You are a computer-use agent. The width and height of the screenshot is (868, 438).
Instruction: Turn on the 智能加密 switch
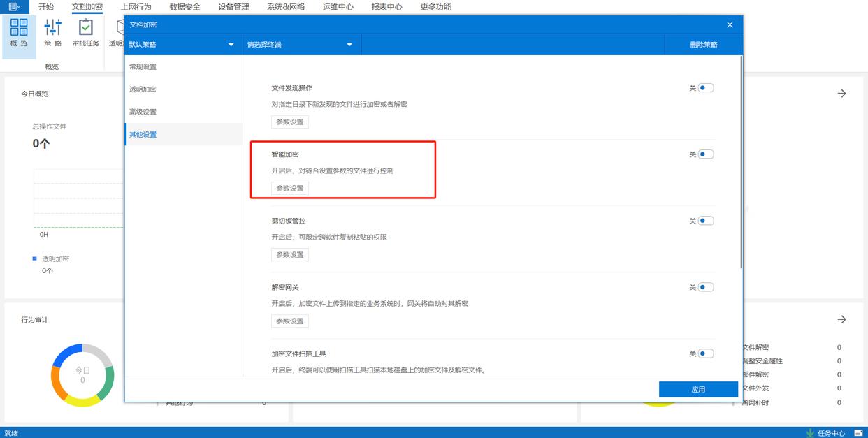[x=705, y=154]
